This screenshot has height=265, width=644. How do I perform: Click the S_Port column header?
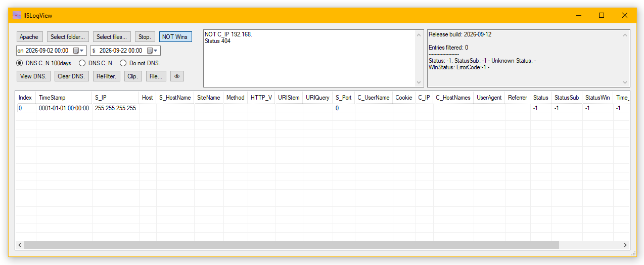pos(344,98)
